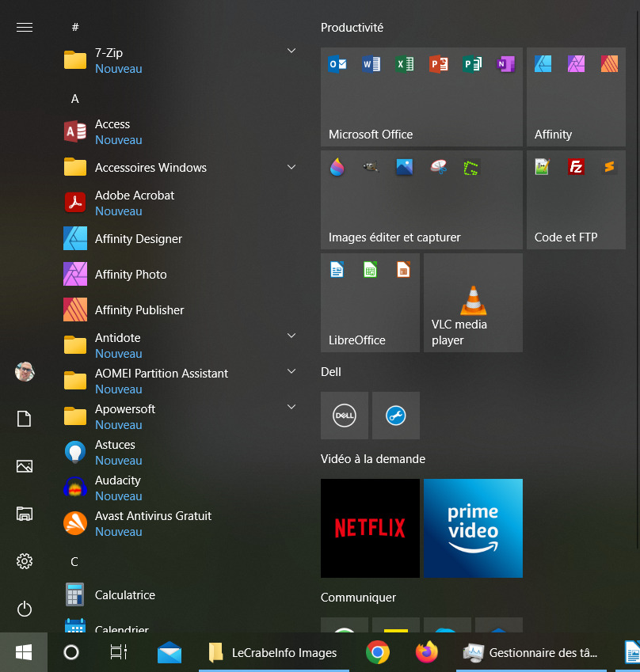This screenshot has height=672, width=640.
Task: Launch Affinity Publisher from app list
Action: click(x=180, y=309)
